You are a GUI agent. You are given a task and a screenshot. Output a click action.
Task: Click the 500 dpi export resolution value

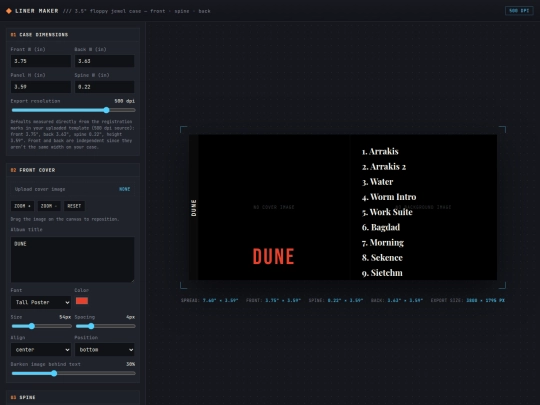pos(125,101)
